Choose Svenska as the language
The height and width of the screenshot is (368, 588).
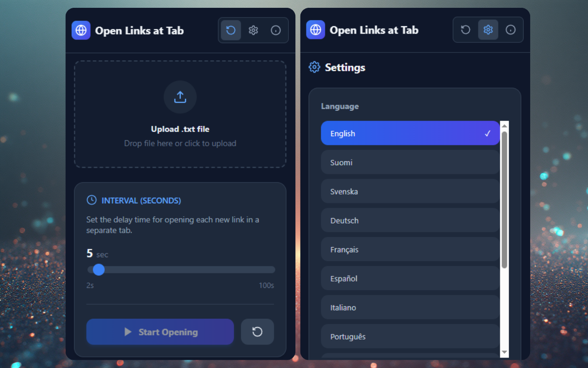(x=410, y=191)
